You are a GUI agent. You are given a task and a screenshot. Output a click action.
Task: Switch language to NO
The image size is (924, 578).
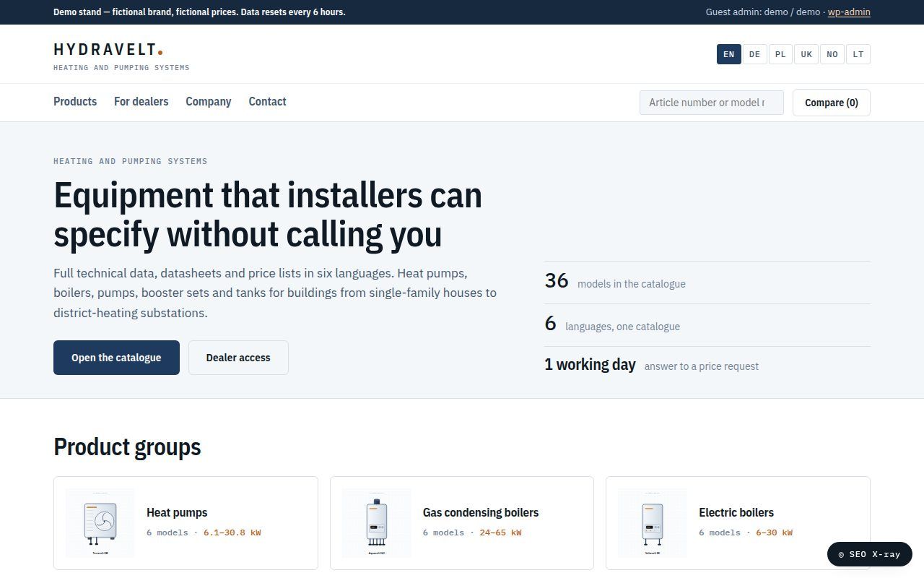pos(832,54)
